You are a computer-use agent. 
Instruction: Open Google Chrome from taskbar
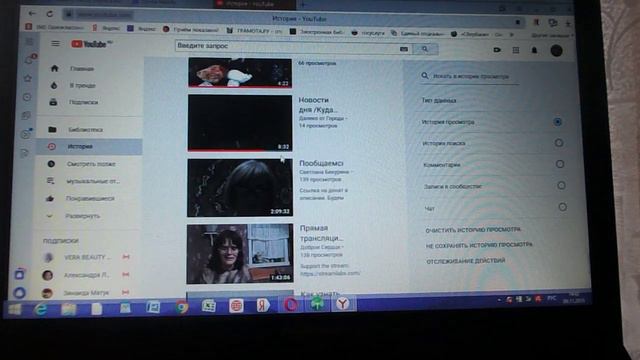point(182,307)
